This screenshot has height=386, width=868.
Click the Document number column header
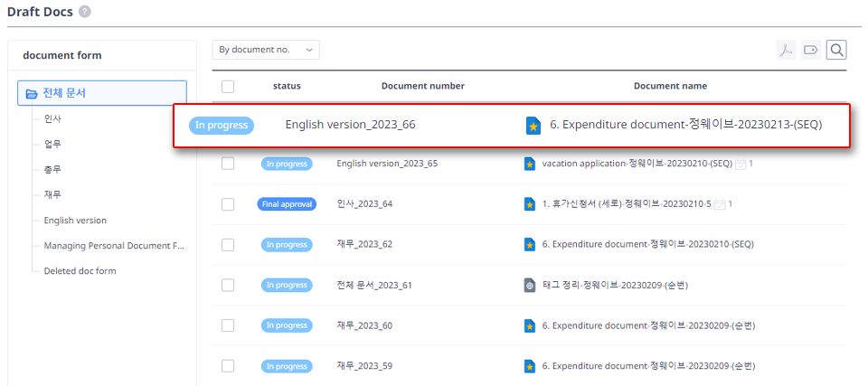423,87
